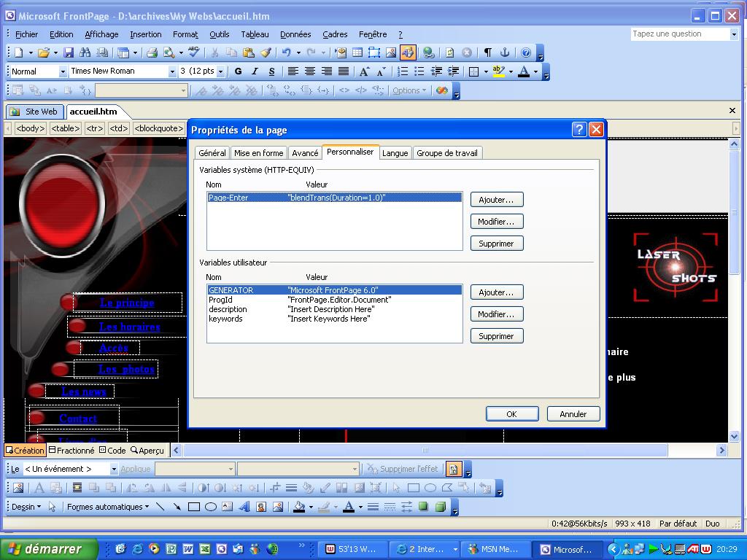Click the font color A swatch
747x560 pixels.
click(x=523, y=71)
